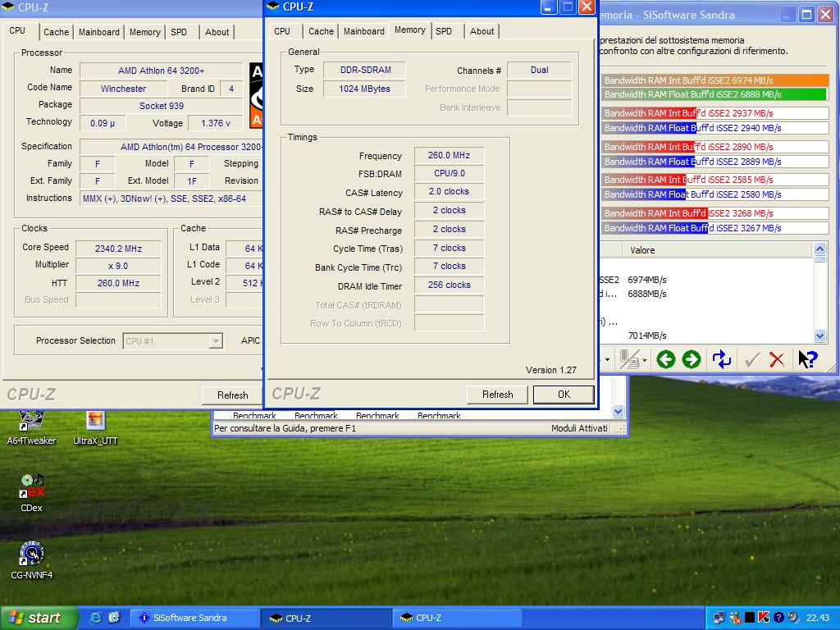
Task: Click the second quick launch icon
Action: (x=114, y=618)
